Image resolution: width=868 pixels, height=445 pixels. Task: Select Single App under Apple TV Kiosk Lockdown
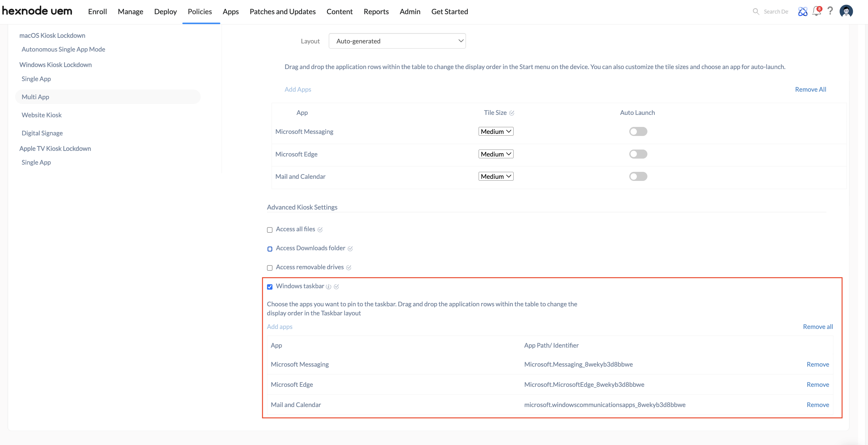click(x=36, y=163)
